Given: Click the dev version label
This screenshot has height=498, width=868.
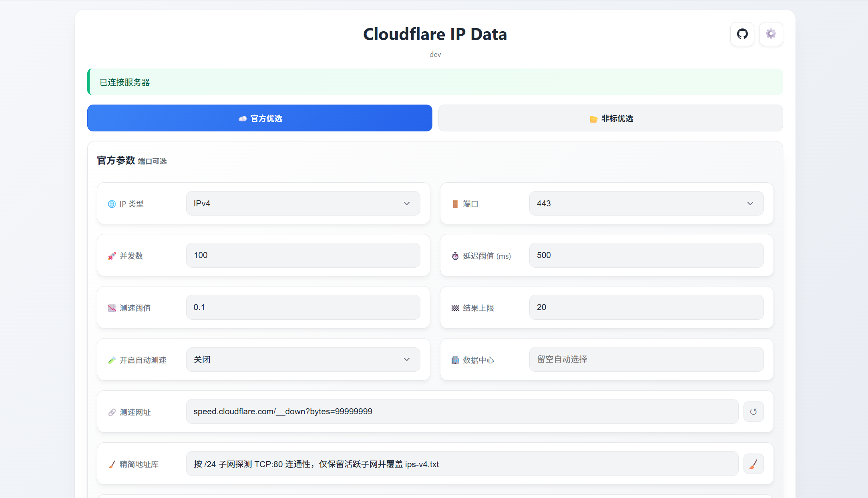Looking at the screenshot, I should [435, 54].
